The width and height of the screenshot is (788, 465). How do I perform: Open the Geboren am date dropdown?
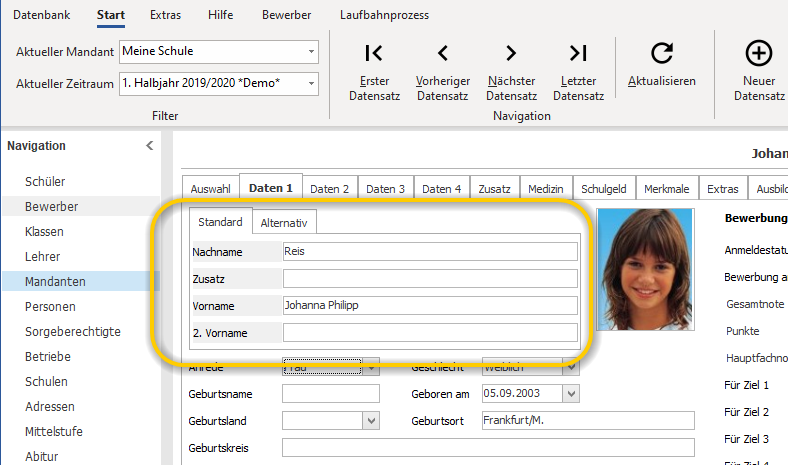pyautogui.click(x=571, y=394)
